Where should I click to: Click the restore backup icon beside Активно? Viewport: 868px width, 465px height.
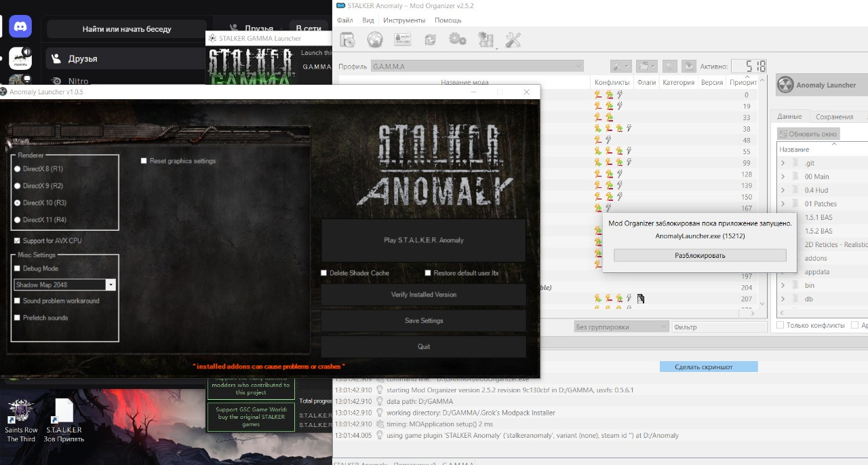[x=669, y=66]
